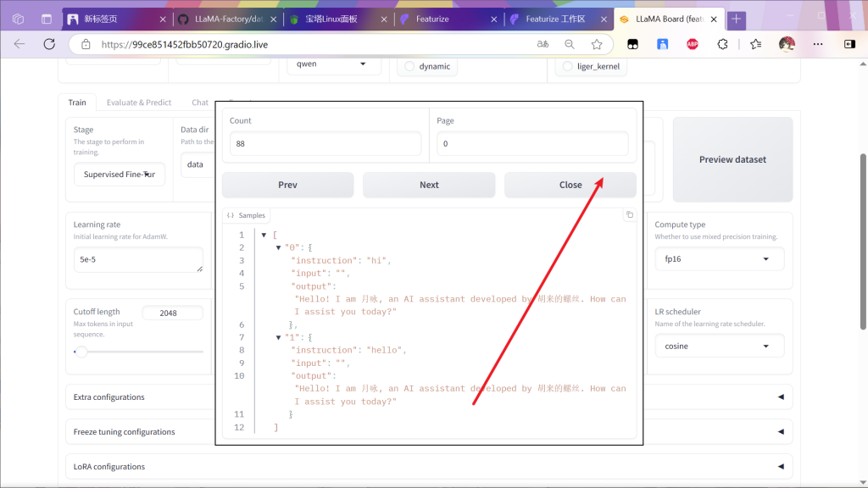Click the Next button

pyautogui.click(x=429, y=185)
